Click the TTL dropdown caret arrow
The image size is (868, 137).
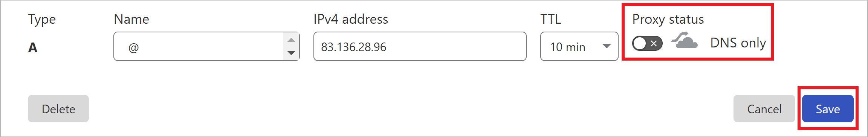tap(607, 46)
